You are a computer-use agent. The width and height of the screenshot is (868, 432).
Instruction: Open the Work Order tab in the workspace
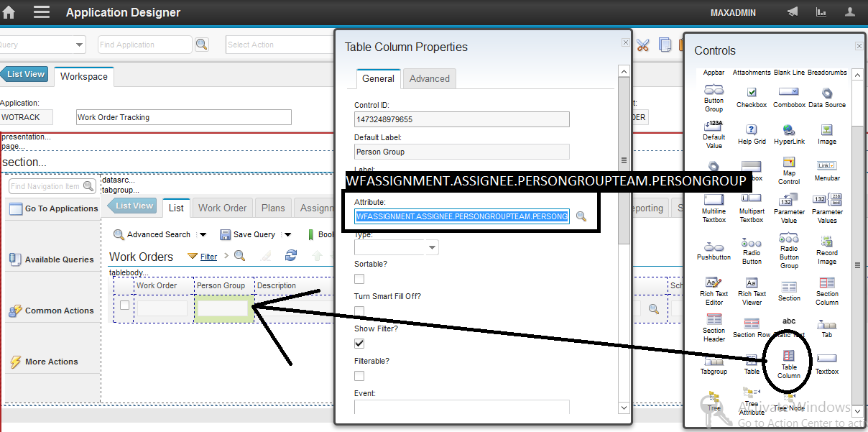click(222, 207)
